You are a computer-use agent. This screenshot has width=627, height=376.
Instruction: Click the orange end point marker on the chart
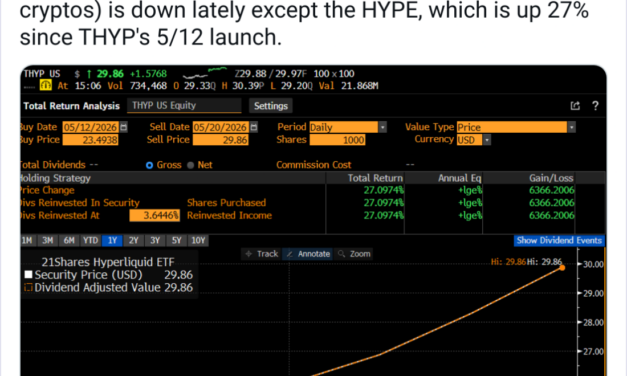coord(562,268)
